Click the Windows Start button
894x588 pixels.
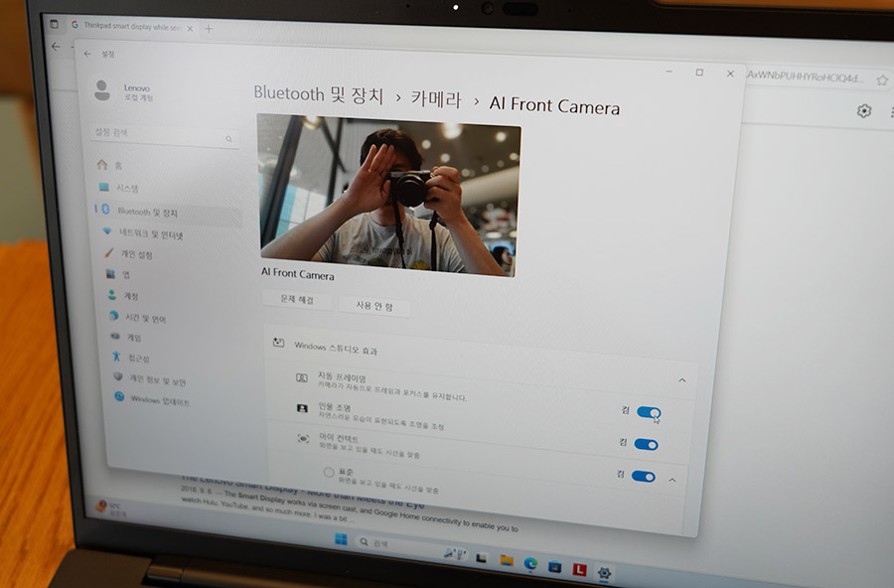coord(341,539)
